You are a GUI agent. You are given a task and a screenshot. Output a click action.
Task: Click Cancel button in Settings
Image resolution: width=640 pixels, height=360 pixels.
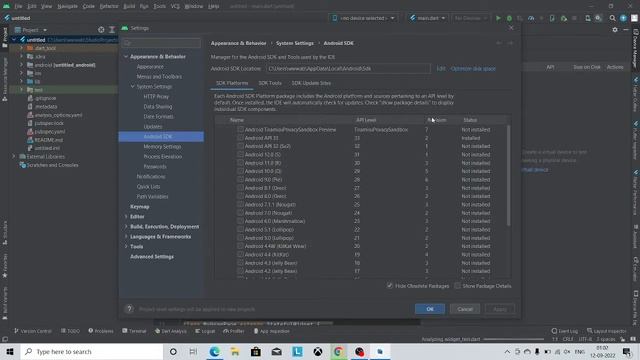click(465, 309)
